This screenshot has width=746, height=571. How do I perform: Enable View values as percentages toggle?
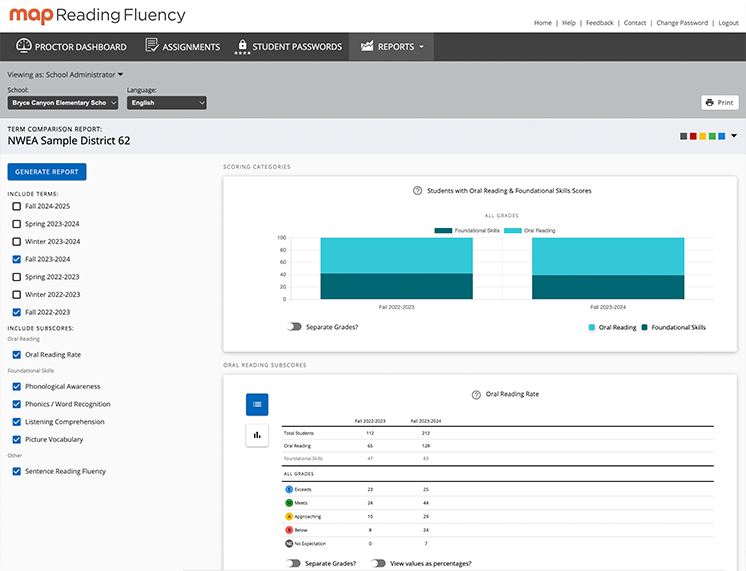coord(378,563)
